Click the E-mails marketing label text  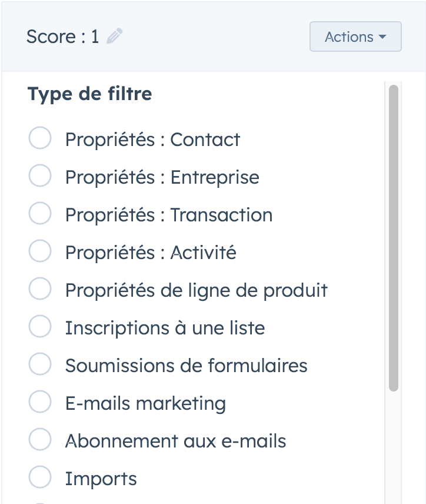click(x=145, y=403)
